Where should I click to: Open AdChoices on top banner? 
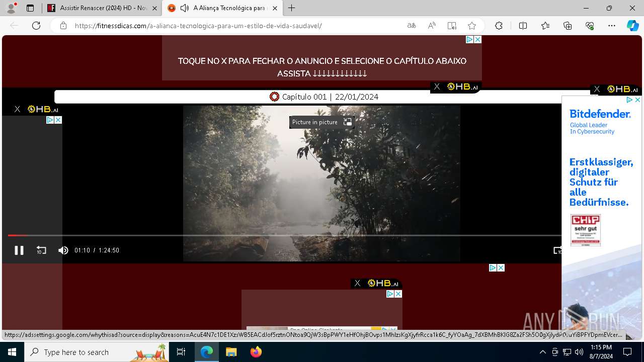(469, 39)
